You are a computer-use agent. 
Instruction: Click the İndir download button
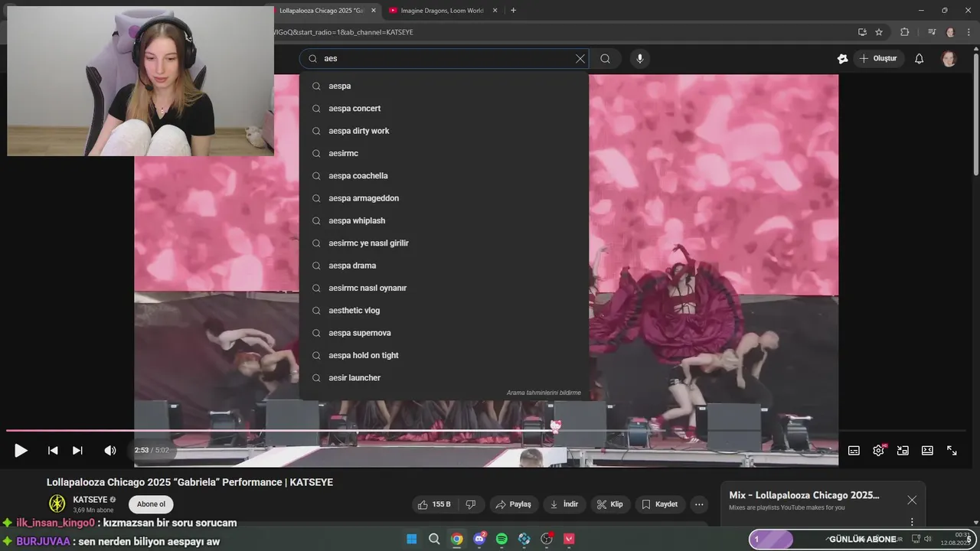click(x=565, y=504)
